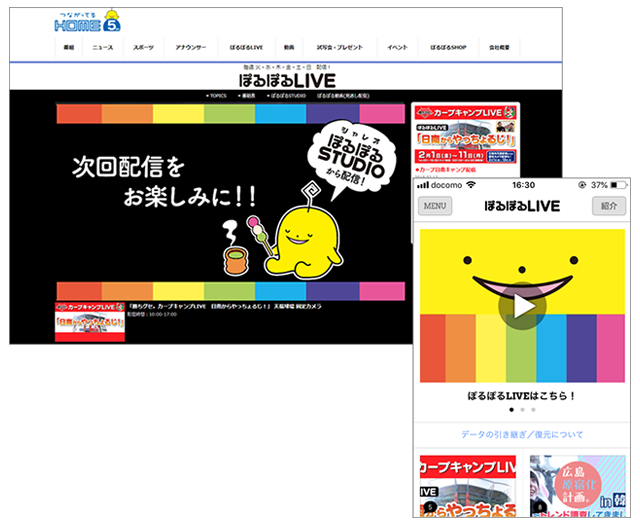Tap the データの引き継ぎ／復元について link
The height and width of the screenshot is (525, 640).
pyautogui.click(x=522, y=434)
